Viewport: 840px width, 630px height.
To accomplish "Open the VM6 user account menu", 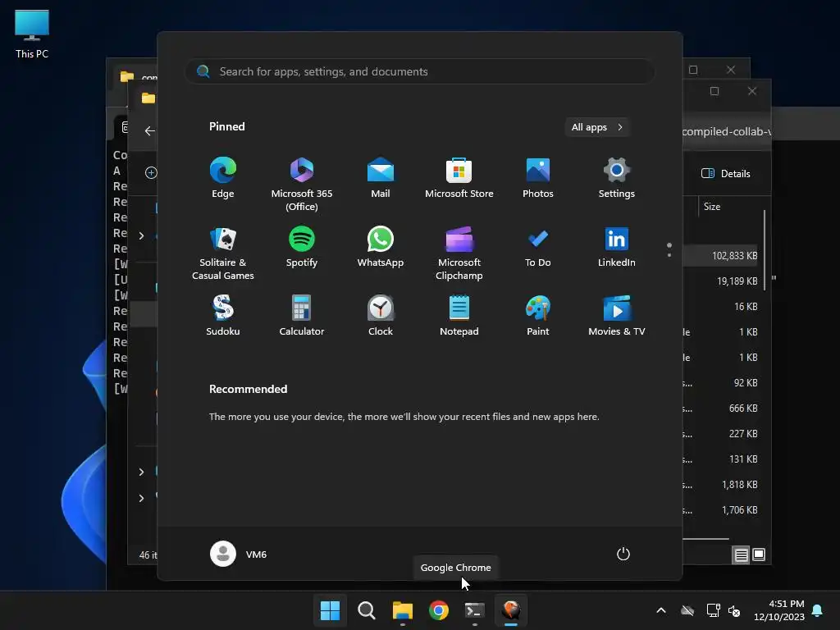I will (x=239, y=554).
